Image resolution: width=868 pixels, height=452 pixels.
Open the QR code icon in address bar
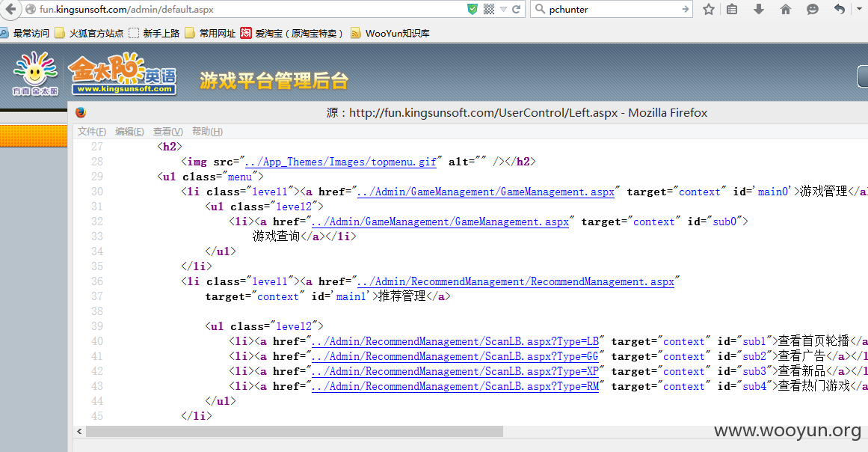tap(489, 9)
